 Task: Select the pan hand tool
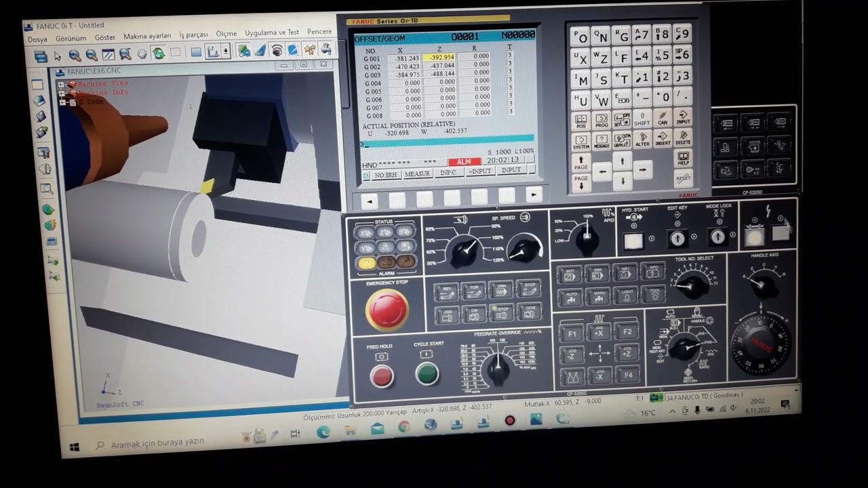[142, 54]
